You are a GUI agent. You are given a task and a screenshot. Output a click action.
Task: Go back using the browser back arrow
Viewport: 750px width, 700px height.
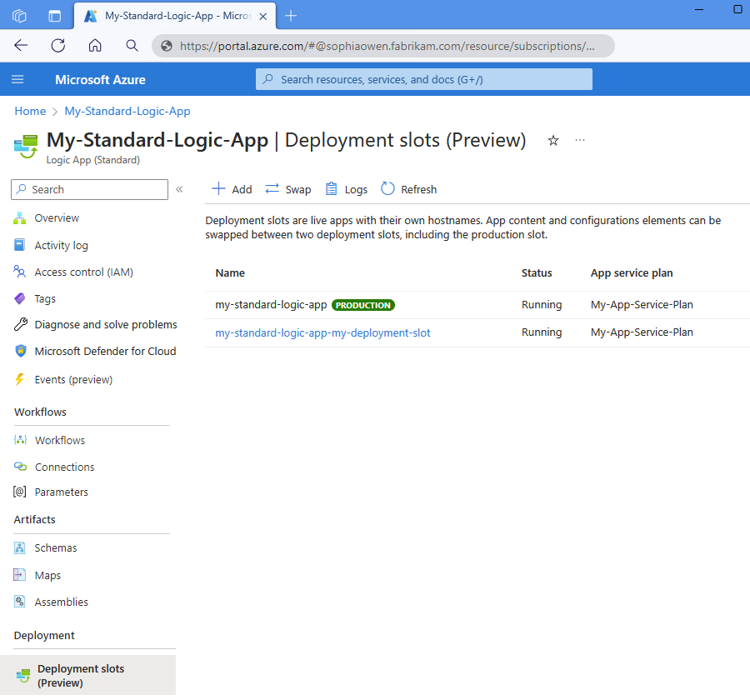click(21, 46)
